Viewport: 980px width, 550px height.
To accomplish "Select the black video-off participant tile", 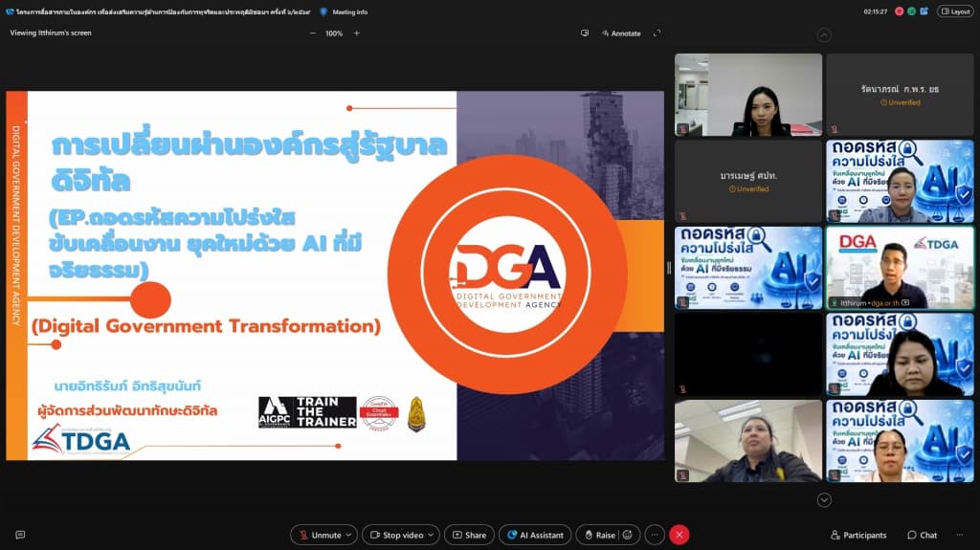I will (x=748, y=354).
